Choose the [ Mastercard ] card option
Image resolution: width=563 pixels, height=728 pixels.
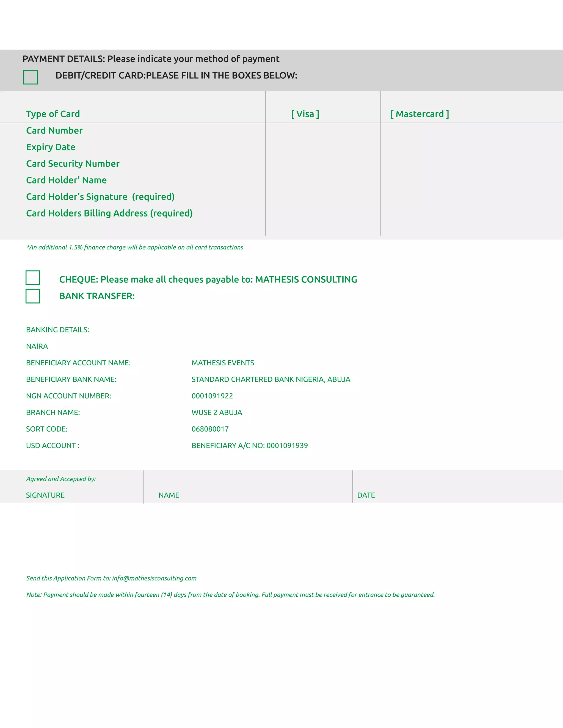pos(420,114)
